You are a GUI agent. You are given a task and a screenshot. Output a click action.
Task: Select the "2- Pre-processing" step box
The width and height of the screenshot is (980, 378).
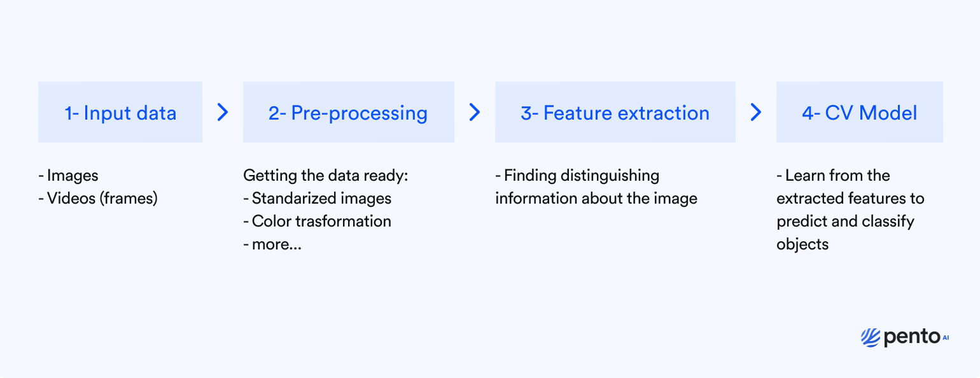coord(348,113)
